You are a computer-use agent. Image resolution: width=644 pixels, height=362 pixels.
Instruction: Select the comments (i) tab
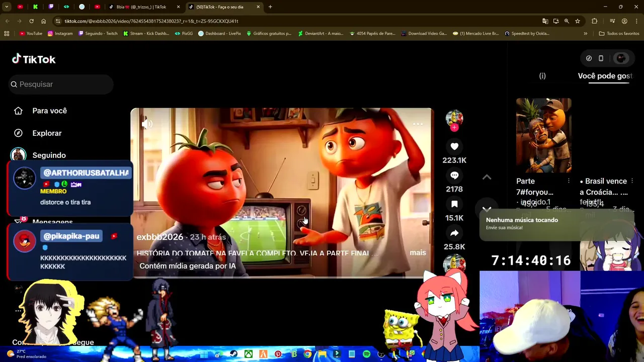pyautogui.click(x=542, y=76)
